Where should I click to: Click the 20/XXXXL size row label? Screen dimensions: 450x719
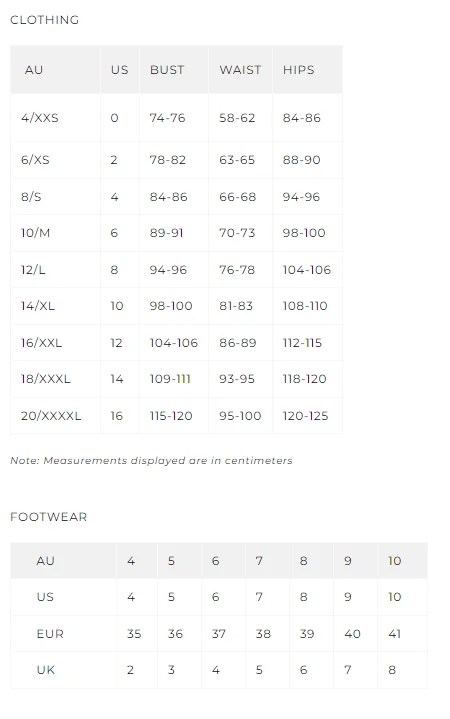click(x=51, y=416)
